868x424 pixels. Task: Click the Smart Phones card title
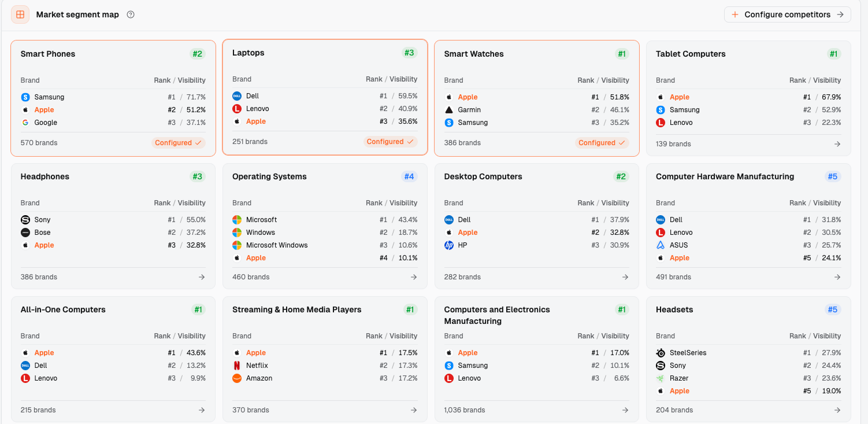pyautogui.click(x=48, y=54)
